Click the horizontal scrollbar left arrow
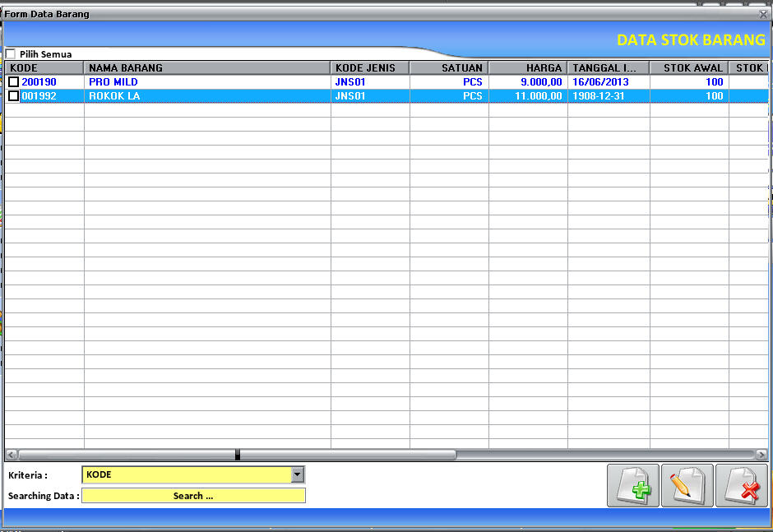 point(12,455)
